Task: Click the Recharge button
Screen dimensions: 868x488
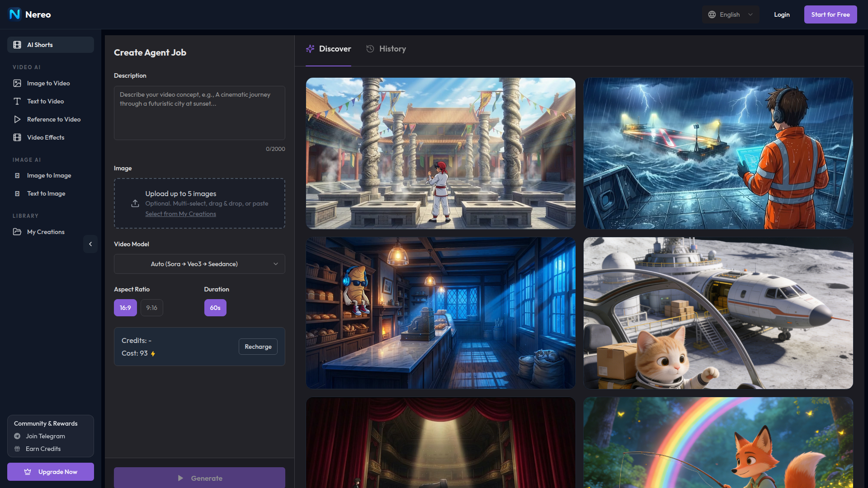Action: coord(258,347)
